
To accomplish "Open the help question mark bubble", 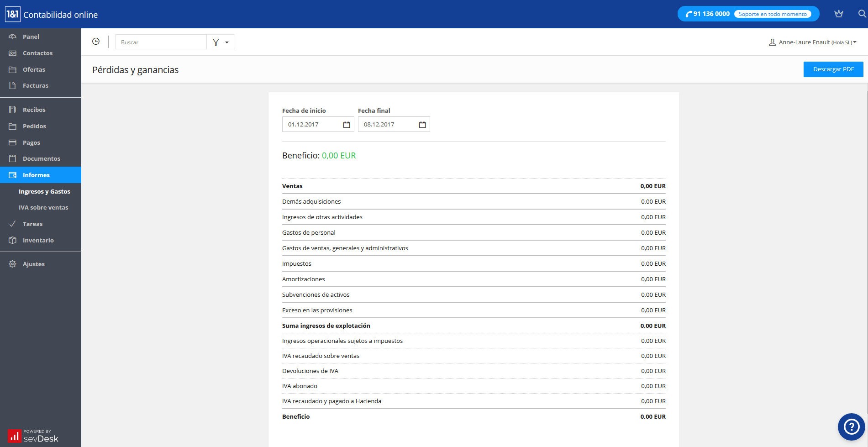I will pyautogui.click(x=851, y=427).
